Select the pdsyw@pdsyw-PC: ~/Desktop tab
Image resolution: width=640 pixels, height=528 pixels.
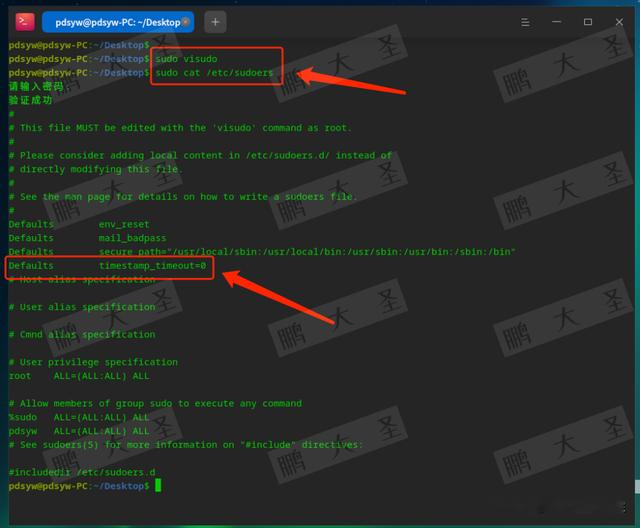click(118, 22)
